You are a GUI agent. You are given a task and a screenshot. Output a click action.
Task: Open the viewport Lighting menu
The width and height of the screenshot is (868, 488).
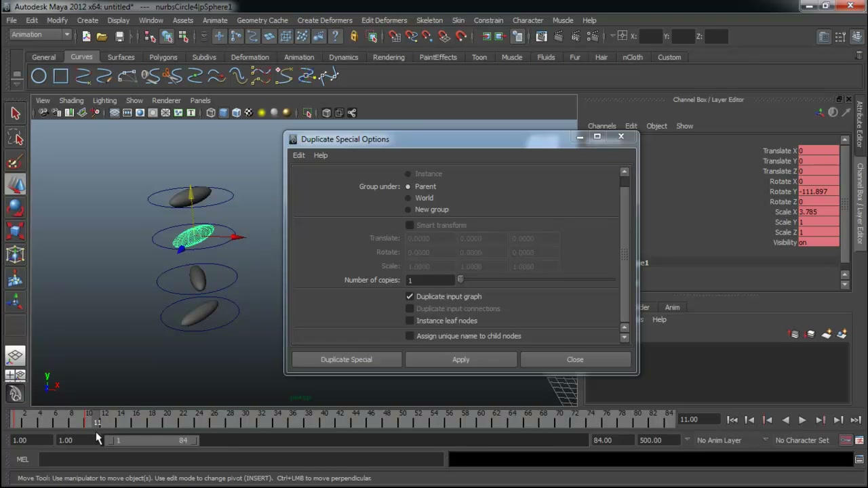click(104, 100)
